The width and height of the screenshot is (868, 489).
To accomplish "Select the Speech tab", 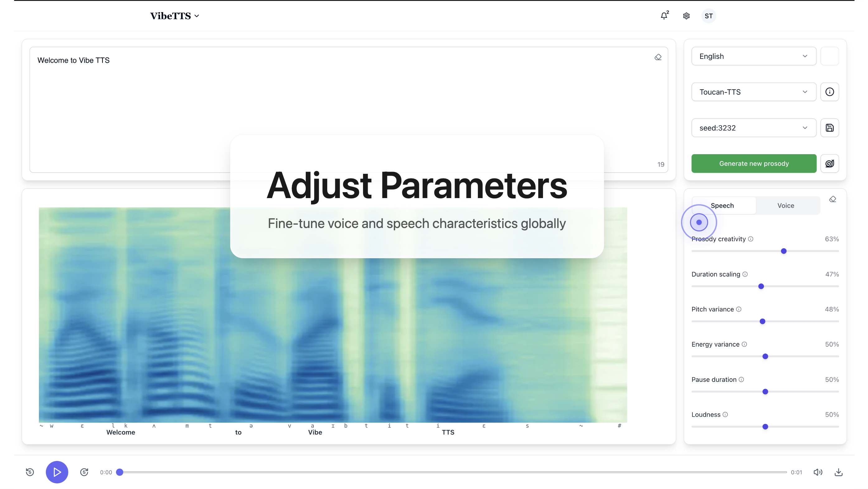I will click(x=722, y=206).
